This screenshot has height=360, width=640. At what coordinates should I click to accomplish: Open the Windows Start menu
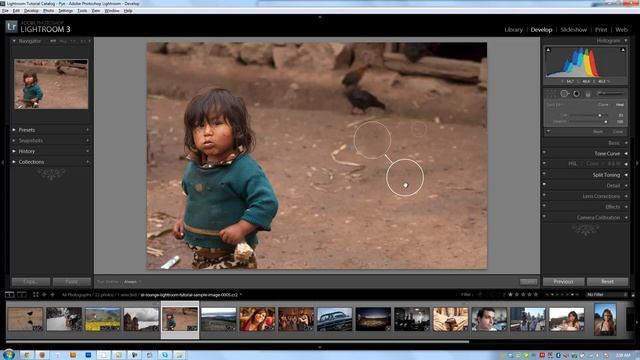(8, 355)
